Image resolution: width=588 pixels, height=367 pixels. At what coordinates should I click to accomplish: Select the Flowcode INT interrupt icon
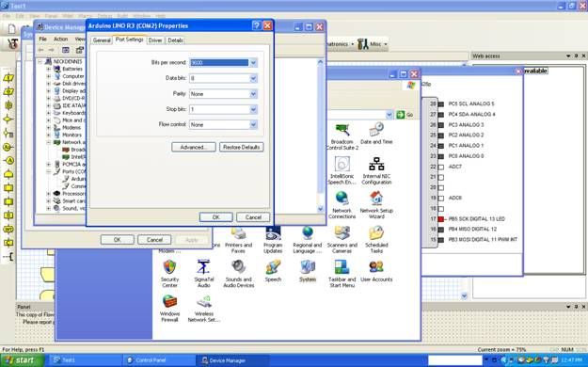[x=8, y=229]
